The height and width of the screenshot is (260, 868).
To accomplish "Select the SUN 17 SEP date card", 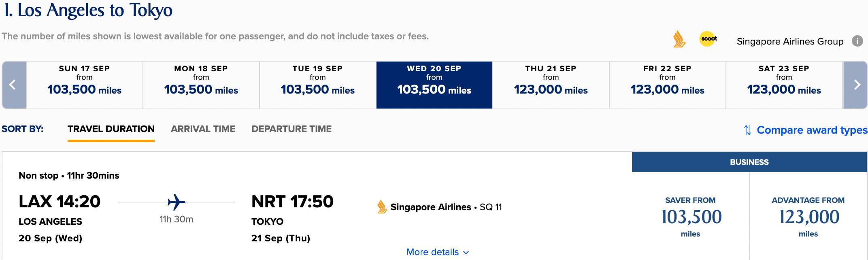I will pyautogui.click(x=85, y=84).
